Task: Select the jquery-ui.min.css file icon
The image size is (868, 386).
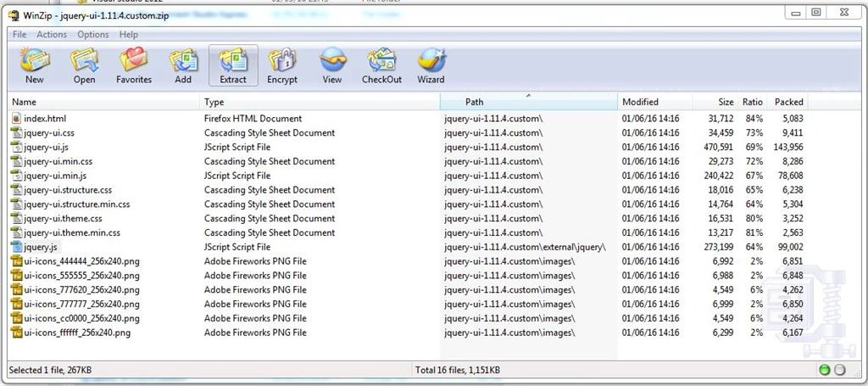Action: click(16, 161)
